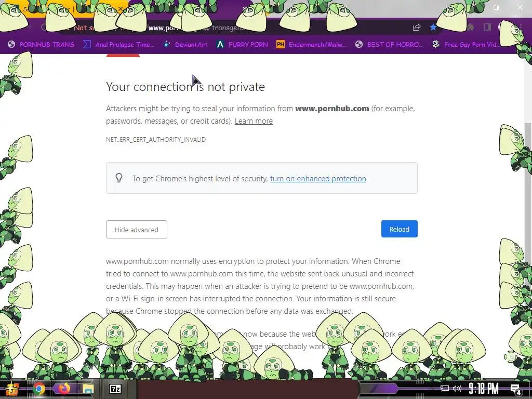This screenshot has height=399, width=532.
Task: Show hidden tray icons with the chevron
Action: (432, 389)
